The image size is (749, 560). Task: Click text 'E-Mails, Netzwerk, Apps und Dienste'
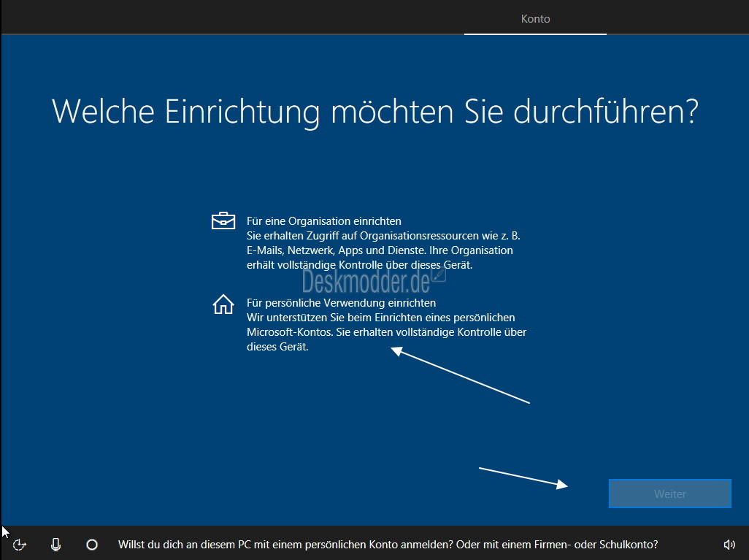click(x=337, y=250)
